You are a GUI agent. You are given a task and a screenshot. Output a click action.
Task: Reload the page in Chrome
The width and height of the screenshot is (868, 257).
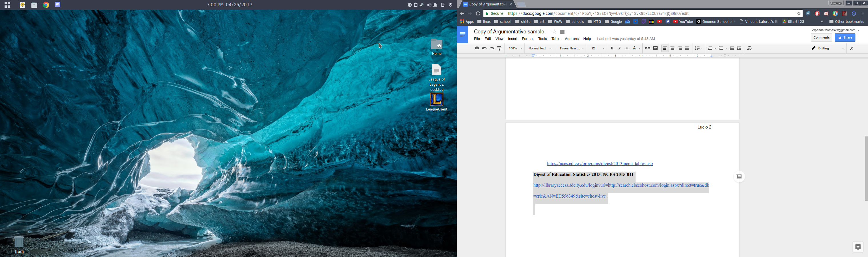(478, 13)
